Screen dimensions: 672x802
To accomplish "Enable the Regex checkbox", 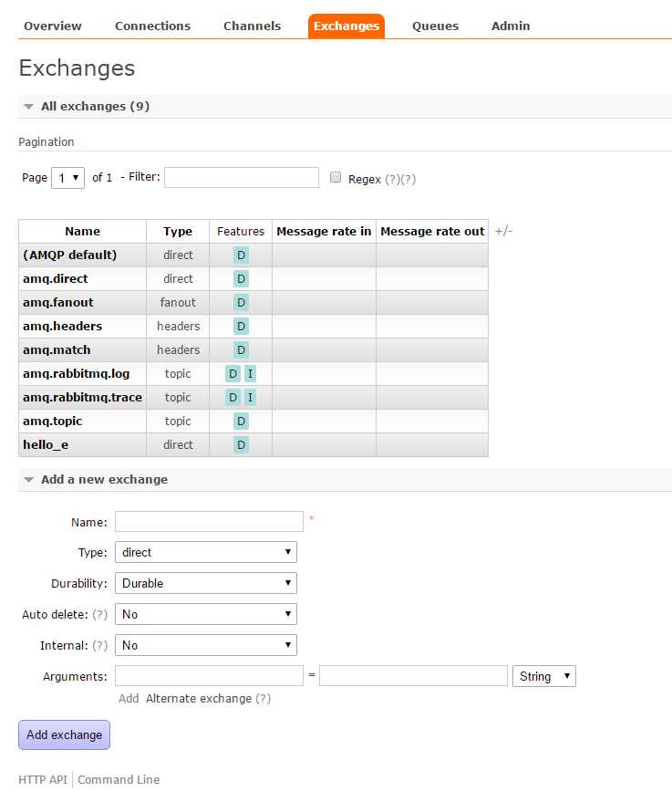I will click(336, 177).
